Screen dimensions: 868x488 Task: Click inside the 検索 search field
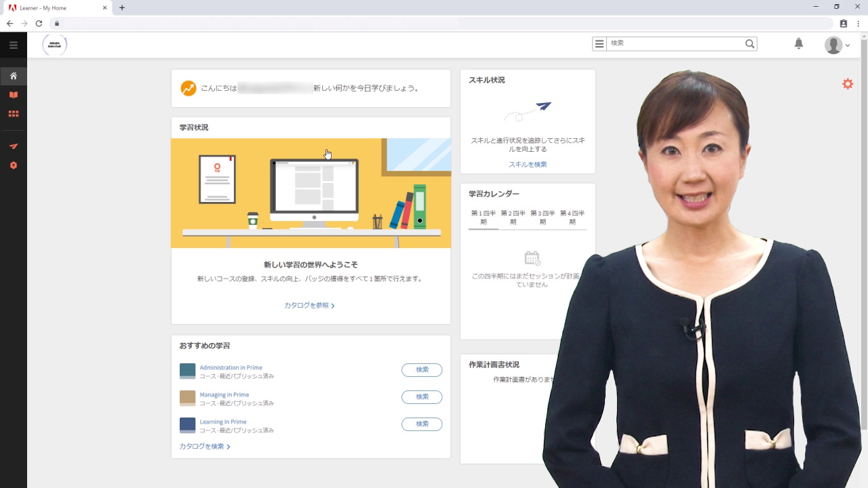[x=675, y=43]
